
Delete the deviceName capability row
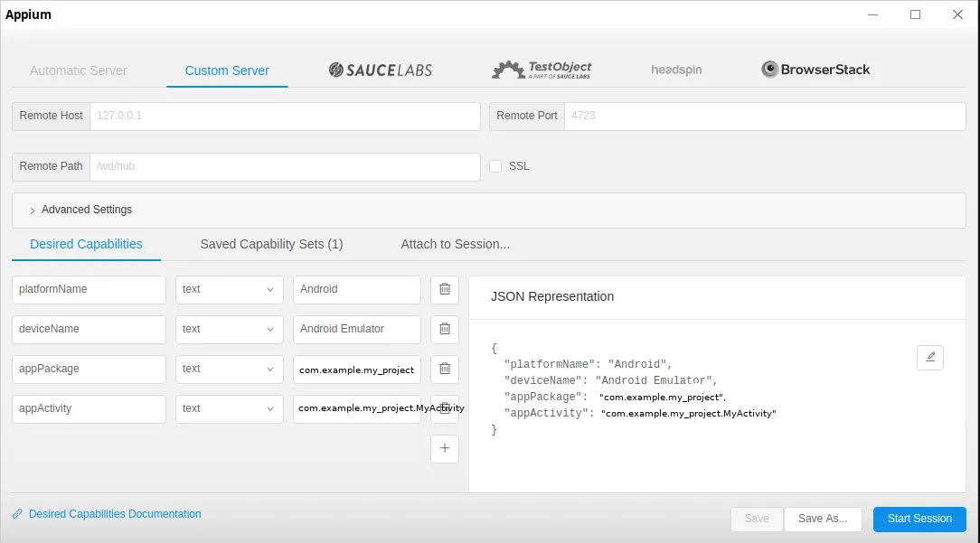pos(445,329)
